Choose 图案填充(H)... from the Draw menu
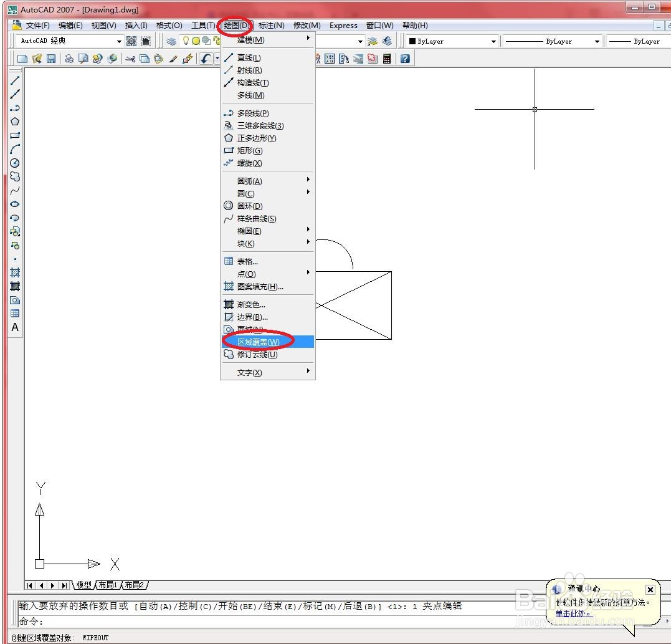The image size is (671, 644). click(268, 286)
